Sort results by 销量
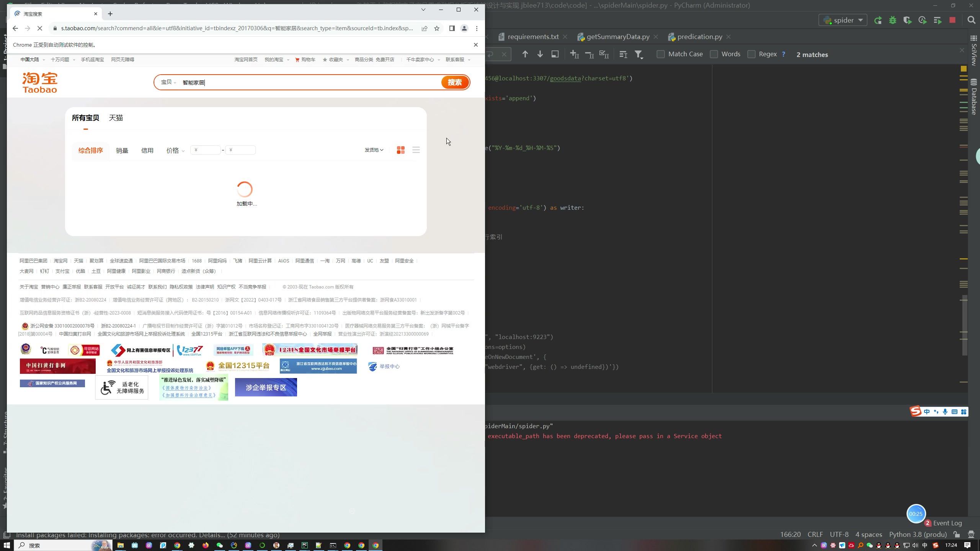Viewport: 980px width, 551px height. (x=122, y=150)
